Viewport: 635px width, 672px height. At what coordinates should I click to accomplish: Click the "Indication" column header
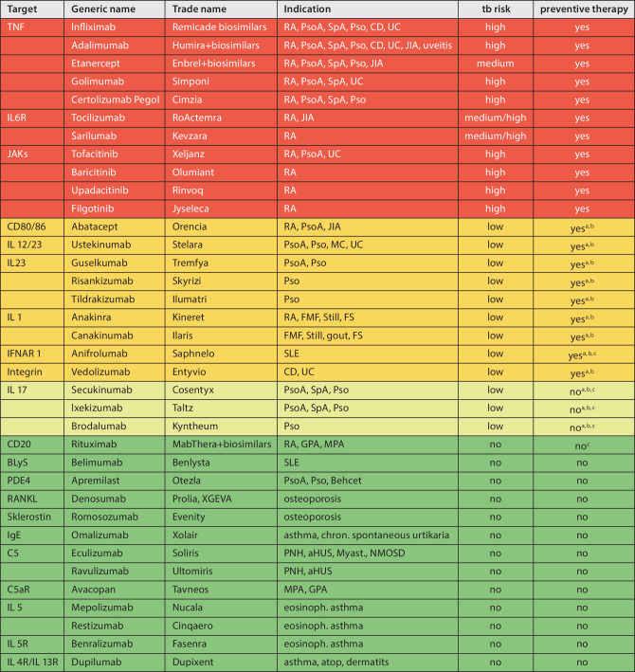pos(308,9)
